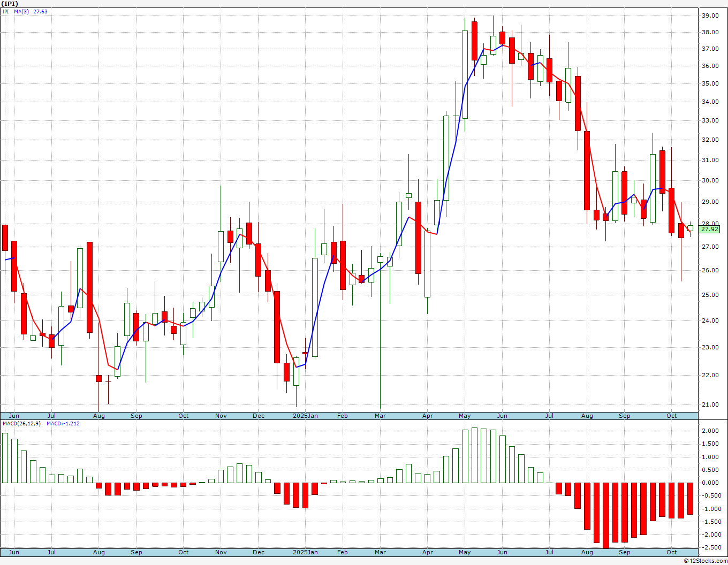This screenshot has height=565, width=728.
Task: Click May on the price chart date axis
Action: click(465, 416)
